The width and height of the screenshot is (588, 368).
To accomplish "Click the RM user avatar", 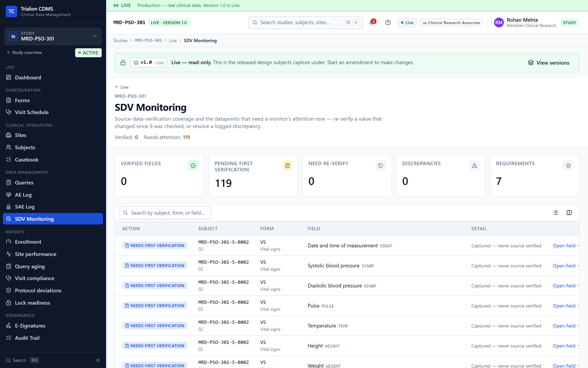I will 499,22.
